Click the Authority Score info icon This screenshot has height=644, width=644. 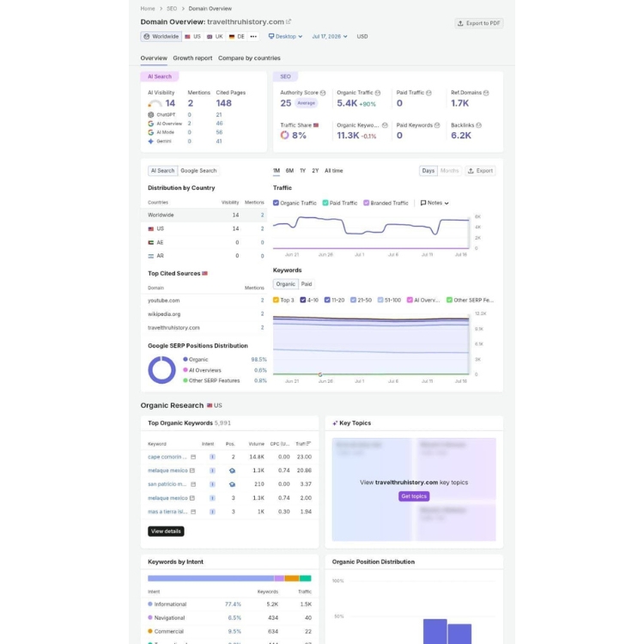click(x=323, y=93)
